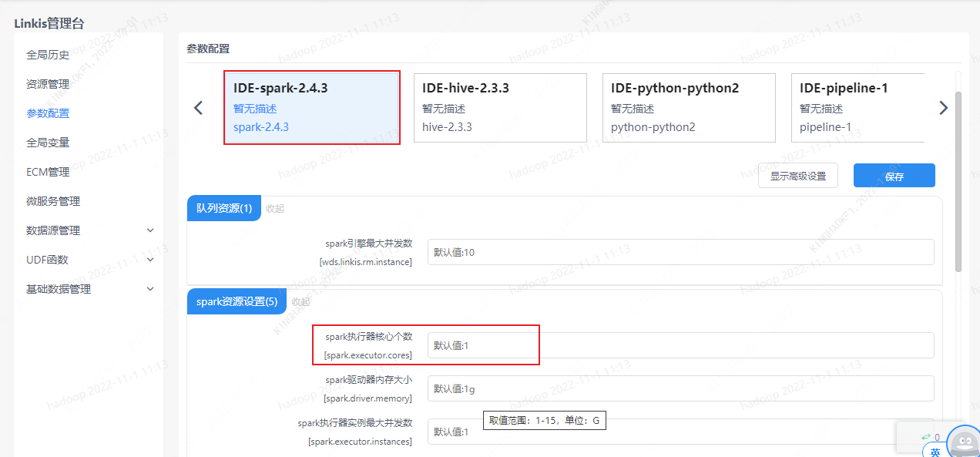
Task: Collapse the spark资源设置 section via 收起
Action: tap(300, 301)
